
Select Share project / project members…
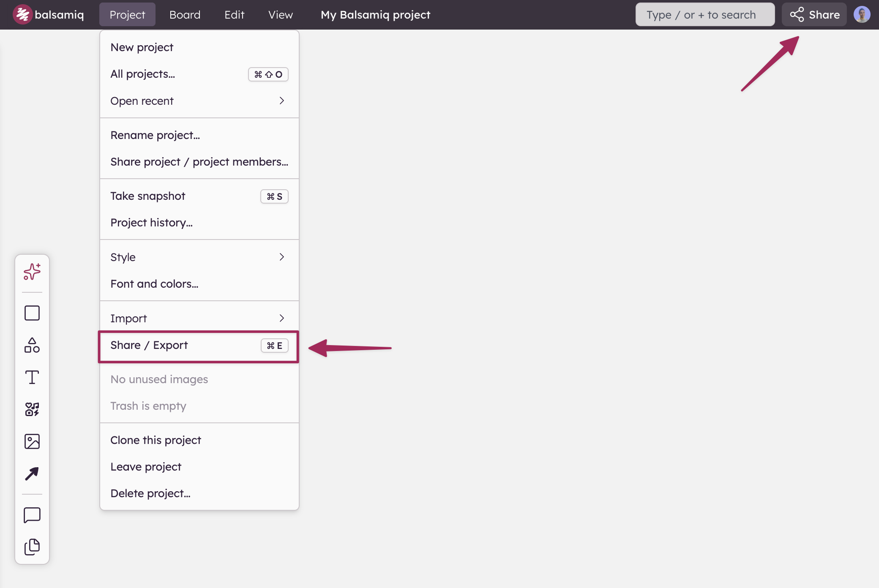199,162
